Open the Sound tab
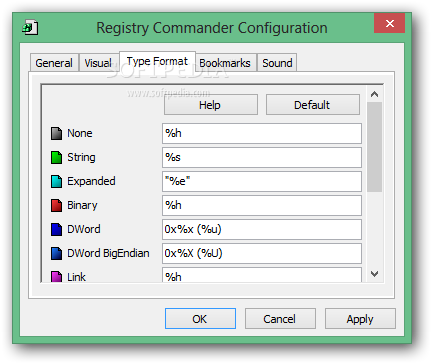This screenshot has width=432, height=364. coord(277,63)
